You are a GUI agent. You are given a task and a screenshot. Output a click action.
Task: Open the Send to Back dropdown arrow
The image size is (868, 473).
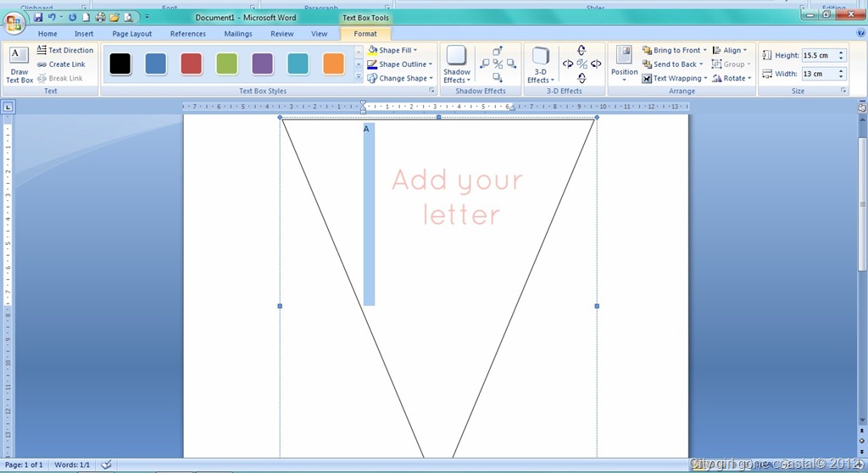pos(701,64)
